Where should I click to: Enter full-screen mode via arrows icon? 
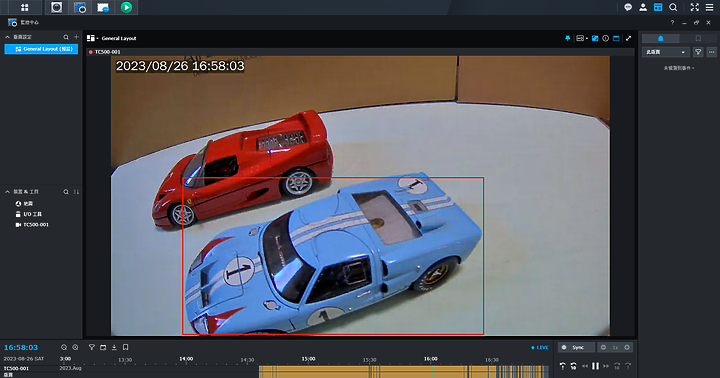pos(694,7)
